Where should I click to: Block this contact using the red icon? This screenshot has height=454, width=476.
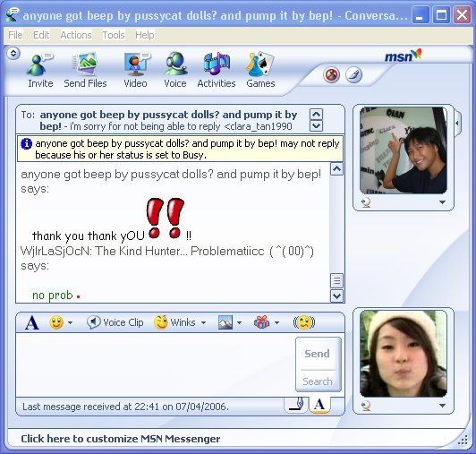pyautogui.click(x=331, y=74)
